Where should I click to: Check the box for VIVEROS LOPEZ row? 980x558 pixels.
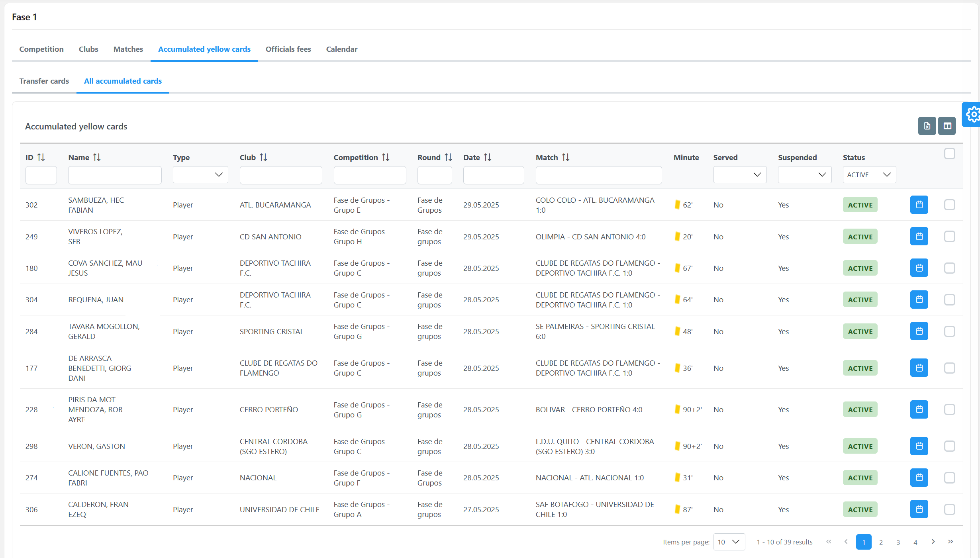click(x=950, y=237)
